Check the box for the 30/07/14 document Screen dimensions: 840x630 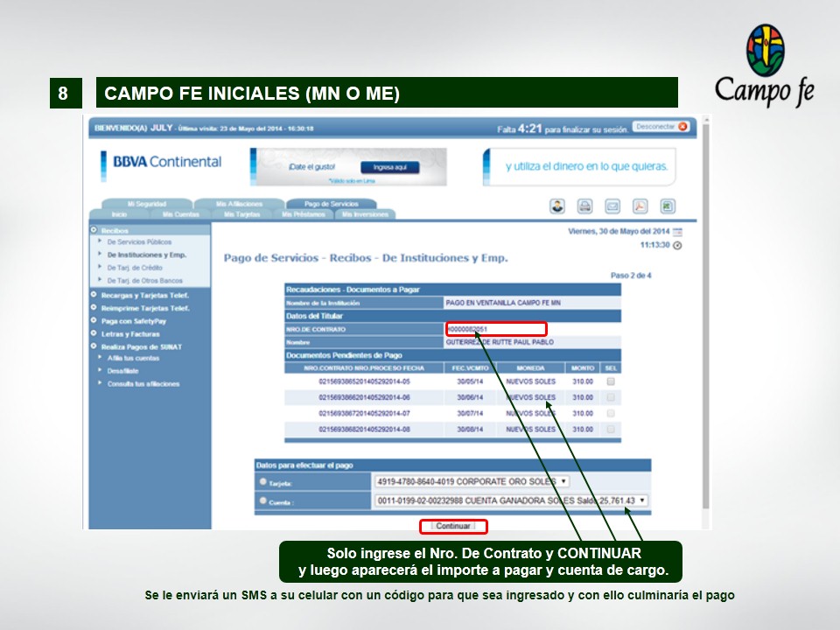point(610,414)
